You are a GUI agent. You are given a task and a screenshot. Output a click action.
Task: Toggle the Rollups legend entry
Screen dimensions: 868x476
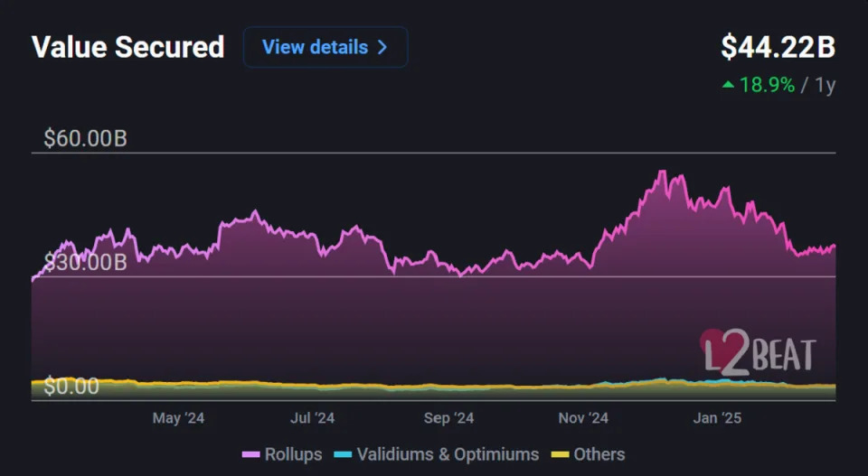point(282,454)
